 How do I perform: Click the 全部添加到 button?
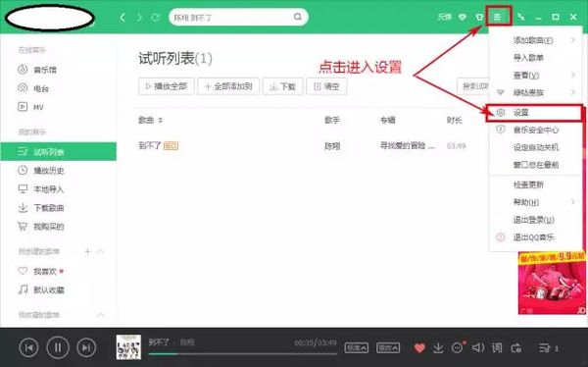point(228,86)
